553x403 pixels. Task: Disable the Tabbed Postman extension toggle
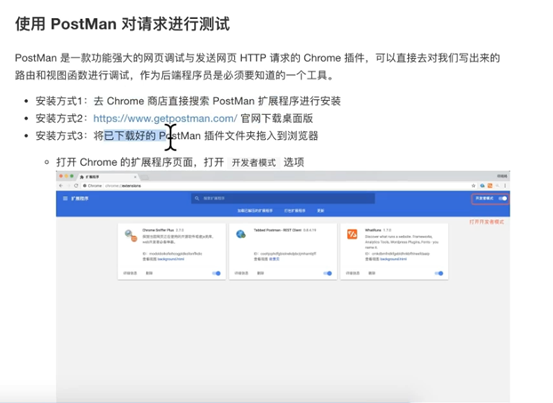328,273
